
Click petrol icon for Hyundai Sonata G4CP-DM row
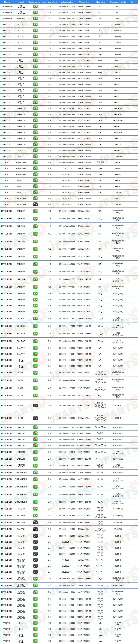pos(35,121)
